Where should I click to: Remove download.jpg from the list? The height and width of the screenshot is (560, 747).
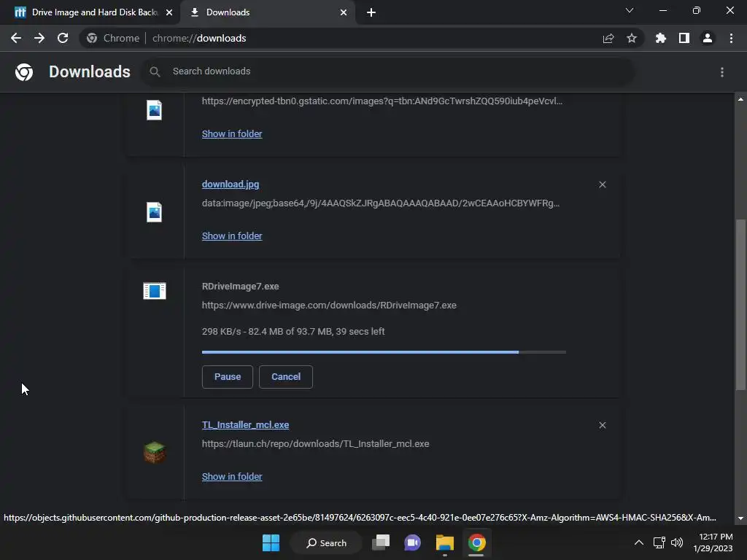tap(602, 184)
